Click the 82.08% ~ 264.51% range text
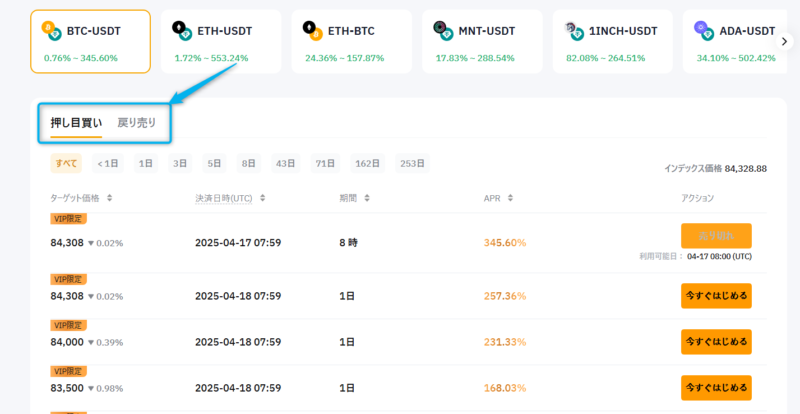Viewport: 800px width, 414px height. tap(606, 58)
